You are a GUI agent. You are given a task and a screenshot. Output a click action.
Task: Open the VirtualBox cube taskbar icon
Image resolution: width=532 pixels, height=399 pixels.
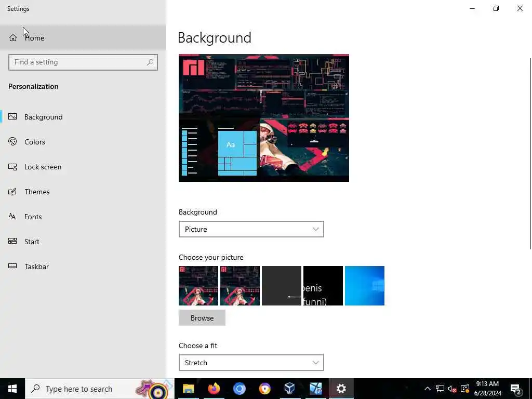(290, 389)
